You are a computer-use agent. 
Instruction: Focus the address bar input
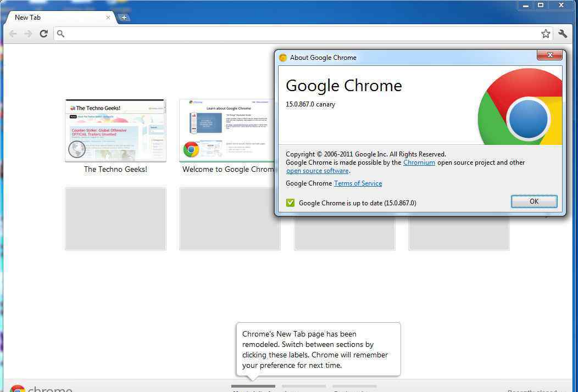tap(302, 34)
